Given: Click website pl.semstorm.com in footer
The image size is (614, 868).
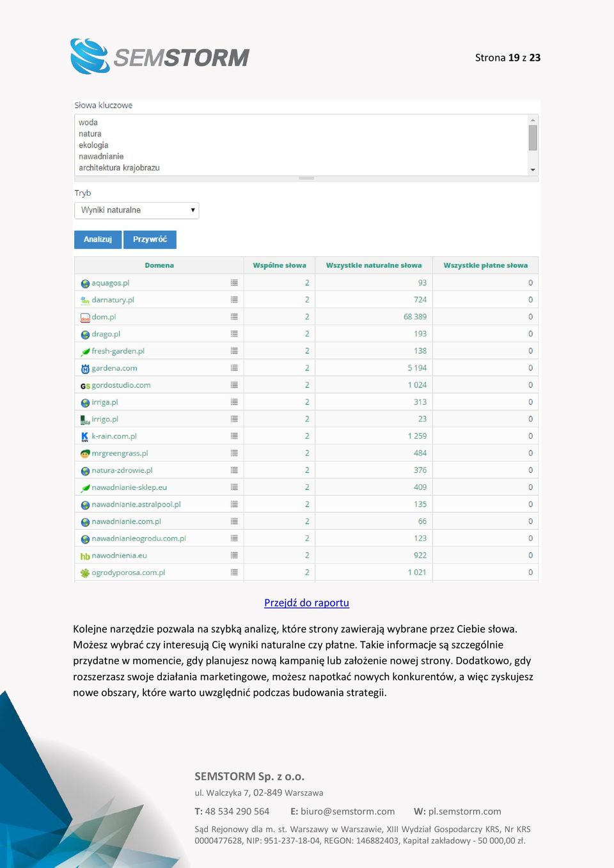Looking at the screenshot, I should click(465, 811).
